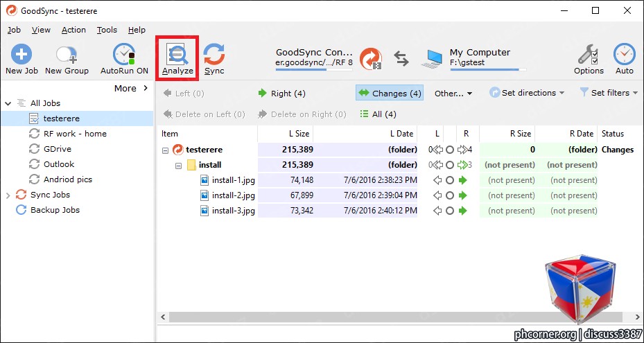Set testerere root direction to left arrows

(x=438, y=150)
